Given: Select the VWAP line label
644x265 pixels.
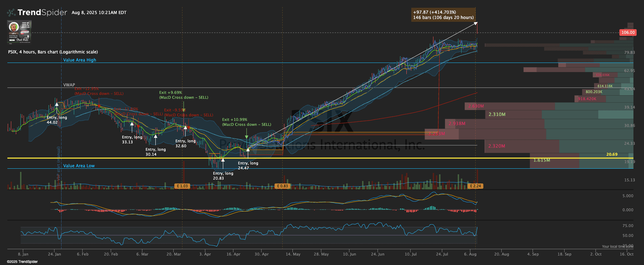Looking at the screenshot, I should point(69,85).
